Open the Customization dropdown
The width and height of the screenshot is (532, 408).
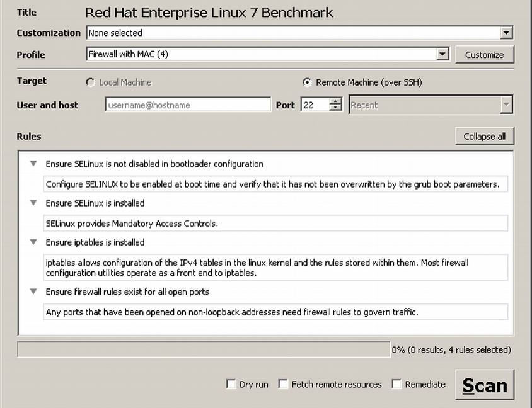(300, 33)
